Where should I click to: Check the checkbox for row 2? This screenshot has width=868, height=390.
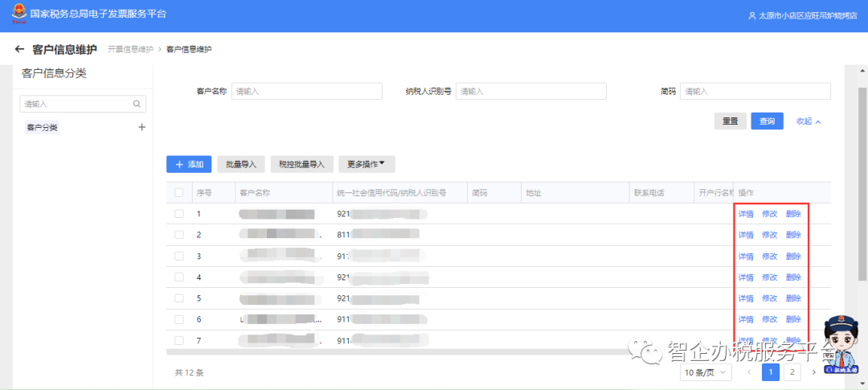[178, 235]
